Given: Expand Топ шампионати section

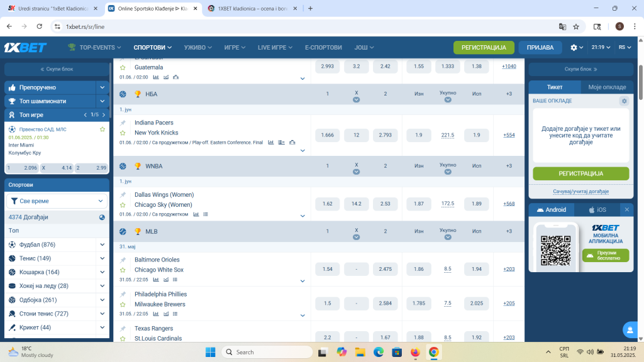Looking at the screenshot, I should [x=103, y=101].
